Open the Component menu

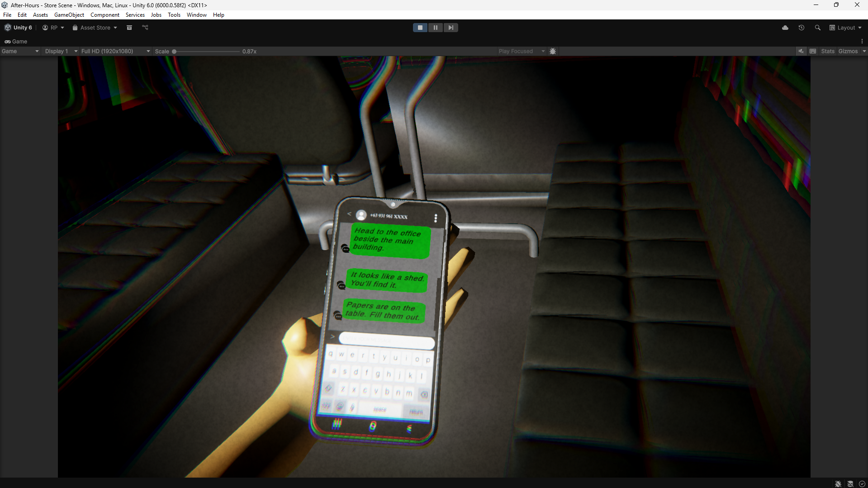[x=105, y=15]
